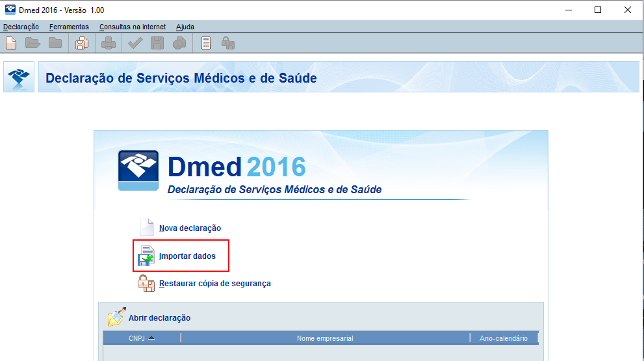Click the blank page icon for Nova declaração
Image resolution: width=644 pixels, height=361 pixels.
tap(147, 228)
